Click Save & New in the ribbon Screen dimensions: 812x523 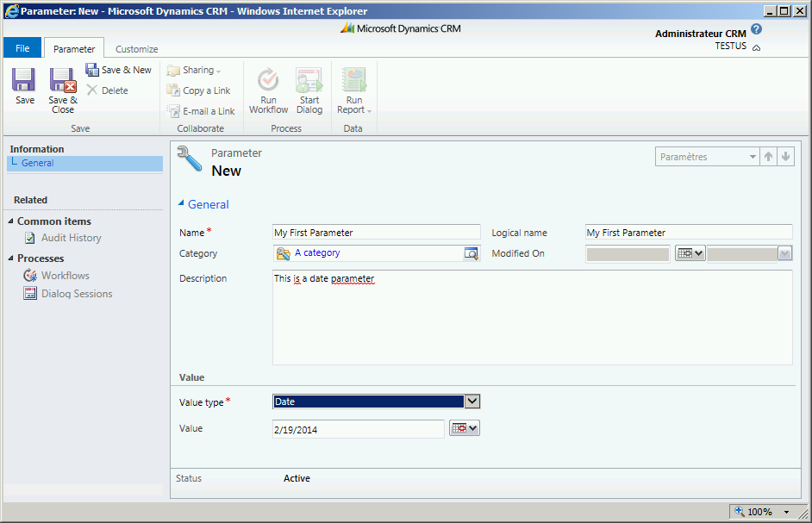(x=118, y=70)
